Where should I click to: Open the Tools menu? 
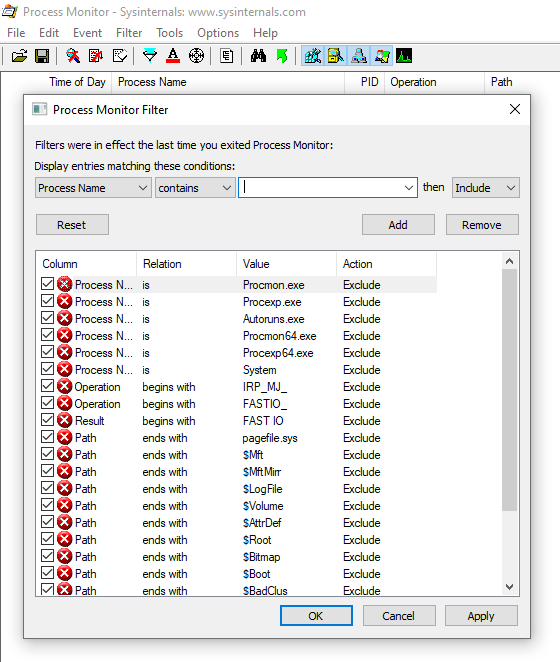point(169,33)
